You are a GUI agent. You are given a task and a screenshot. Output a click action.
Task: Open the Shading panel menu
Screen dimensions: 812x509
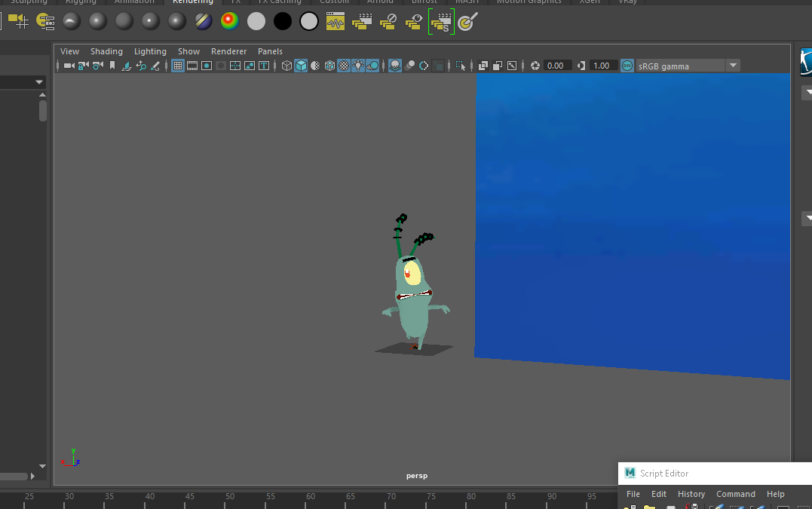(106, 51)
